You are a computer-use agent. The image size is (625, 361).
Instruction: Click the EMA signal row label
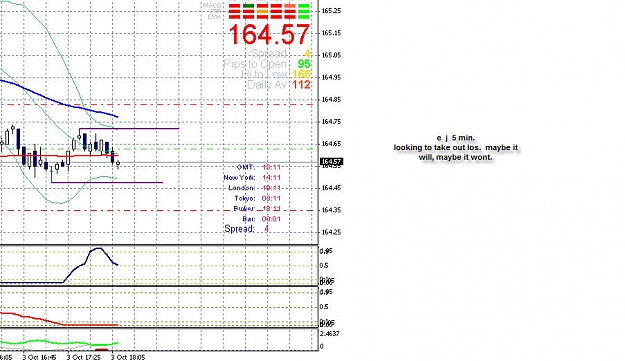214,17
